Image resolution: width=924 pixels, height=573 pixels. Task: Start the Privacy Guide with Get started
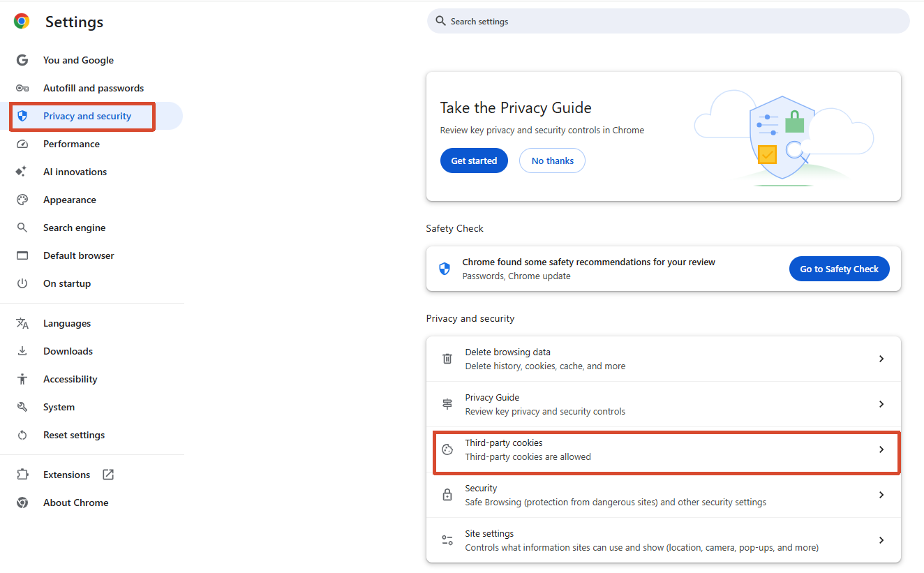(474, 161)
